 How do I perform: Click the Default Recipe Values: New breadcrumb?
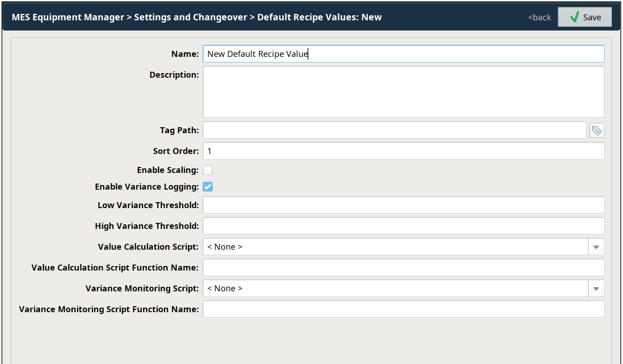point(319,17)
